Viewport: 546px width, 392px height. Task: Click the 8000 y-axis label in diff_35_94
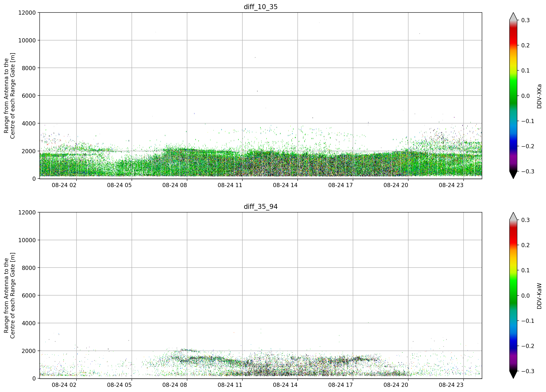[29, 268]
